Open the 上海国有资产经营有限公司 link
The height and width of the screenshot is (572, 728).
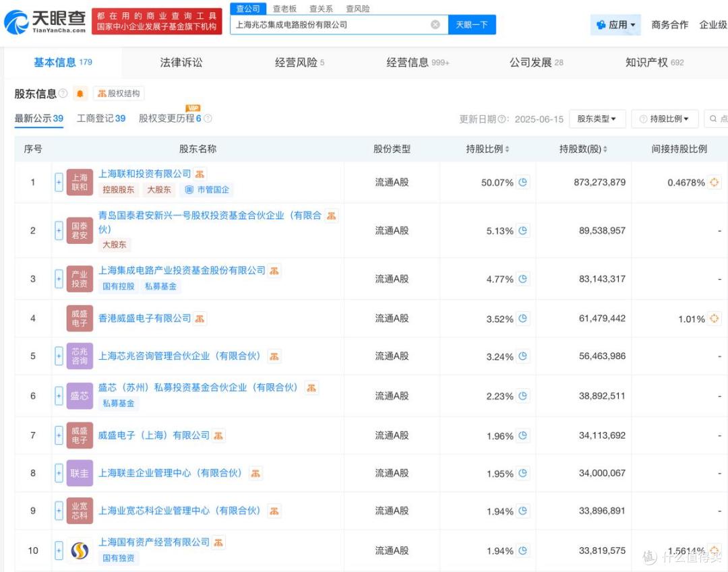point(154,542)
